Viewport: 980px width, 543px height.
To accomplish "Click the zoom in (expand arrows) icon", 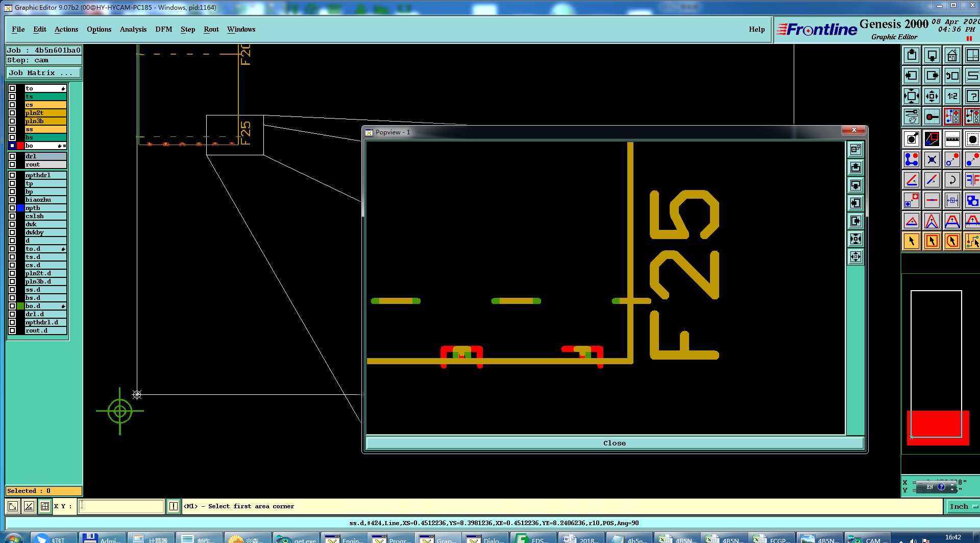I will point(912,96).
